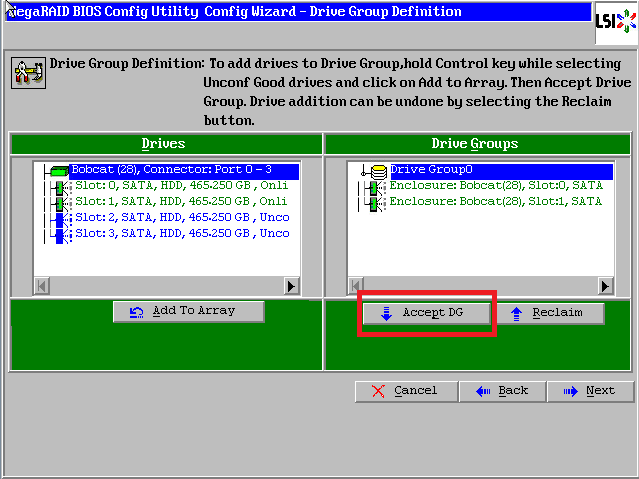Select Drive Group0 in Drive Groups list
The width and height of the screenshot is (639, 479).
coord(431,171)
